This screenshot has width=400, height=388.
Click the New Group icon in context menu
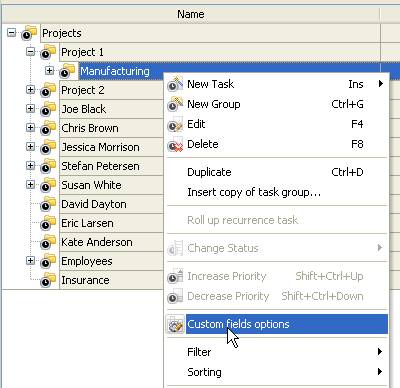[x=175, y=104]
